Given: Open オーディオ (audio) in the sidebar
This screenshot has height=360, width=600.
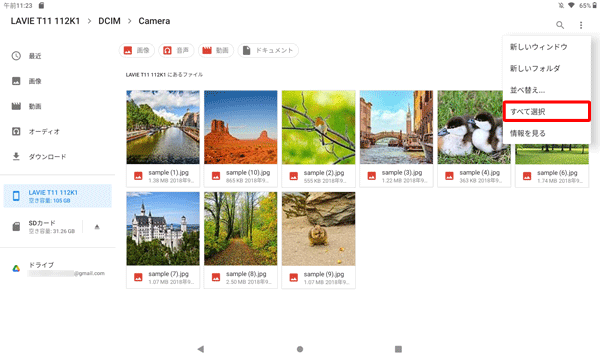Looking at the screenshot, I should (57, 132).
